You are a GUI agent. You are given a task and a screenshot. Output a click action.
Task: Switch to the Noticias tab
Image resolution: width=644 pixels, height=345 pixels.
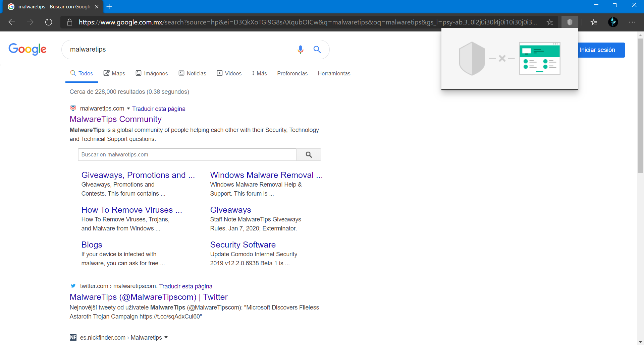pos(192,73)
